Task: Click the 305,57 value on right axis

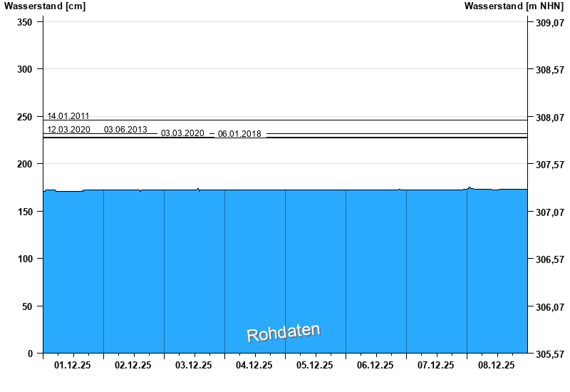Action: coord(550,354)
